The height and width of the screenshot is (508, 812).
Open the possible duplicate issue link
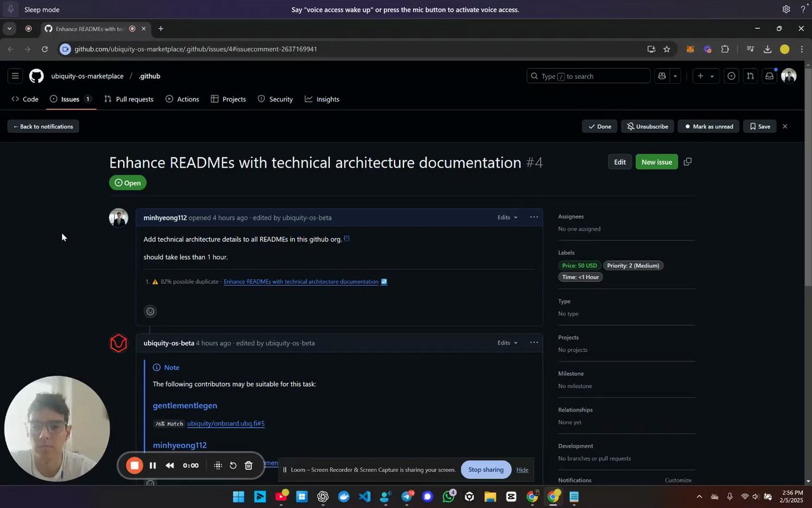coord(301,281)
